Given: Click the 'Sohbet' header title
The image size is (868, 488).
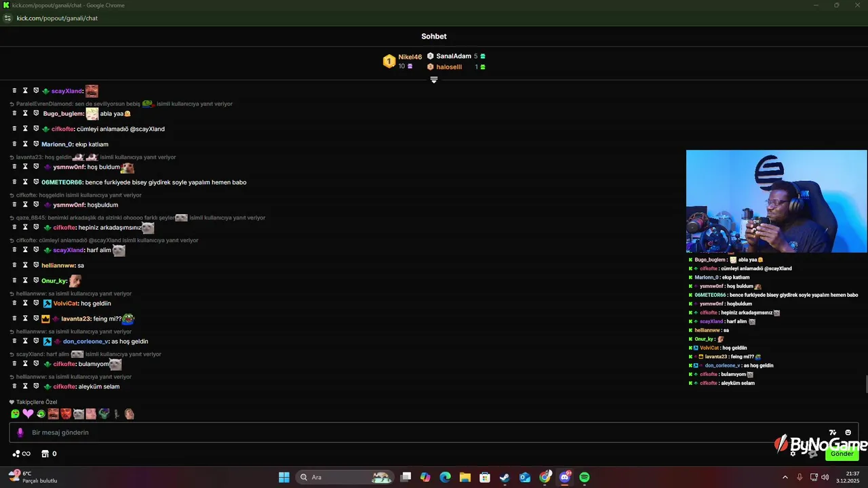Looking at the screenshot, I should point(434,37).
